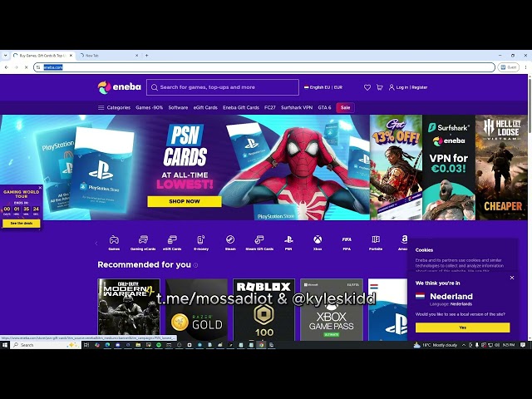Open the Razer Gold product card

(x=196, y=309)
